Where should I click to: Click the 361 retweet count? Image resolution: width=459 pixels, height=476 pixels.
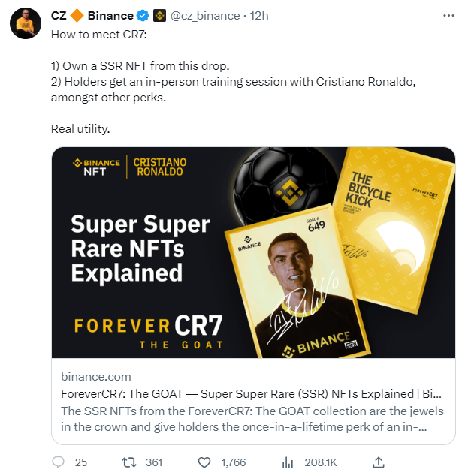click(x=153, y=462)
